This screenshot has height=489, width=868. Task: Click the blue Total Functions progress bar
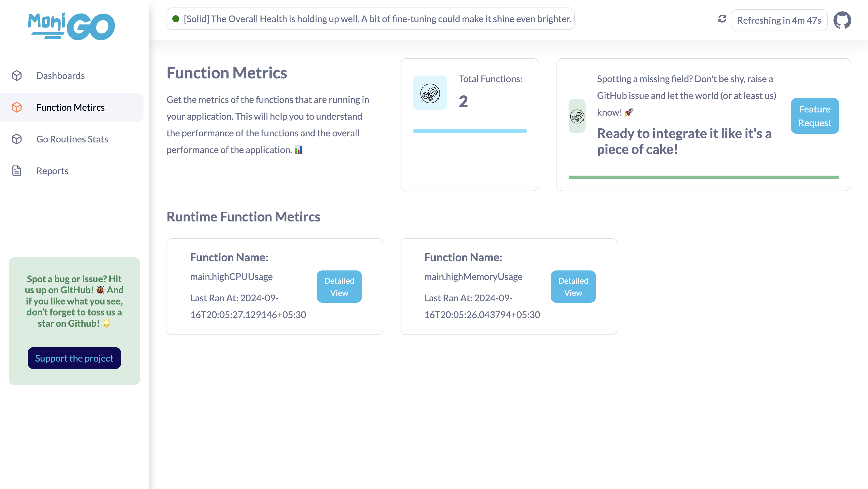[x=469, y=131]
